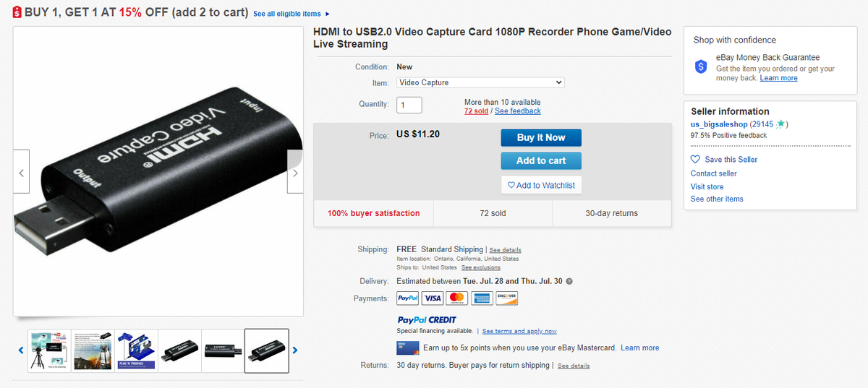Click the Visit store link

[x=707, y=186]
